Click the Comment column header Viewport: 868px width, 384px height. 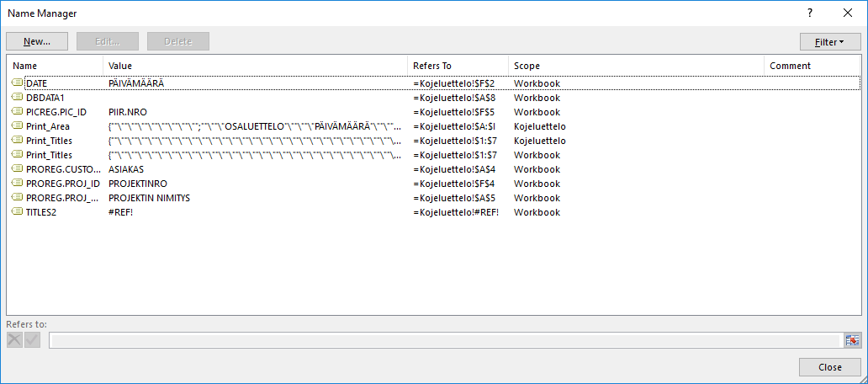point(812,66)
